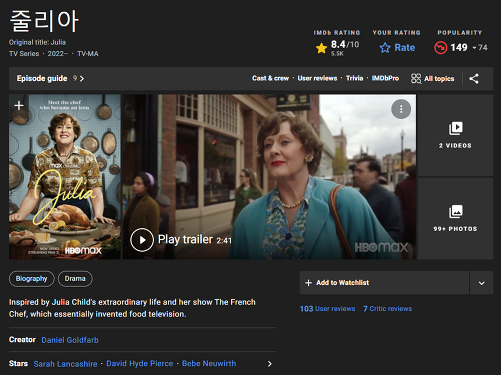Open the Trivia section link

(x=354, y=78)
